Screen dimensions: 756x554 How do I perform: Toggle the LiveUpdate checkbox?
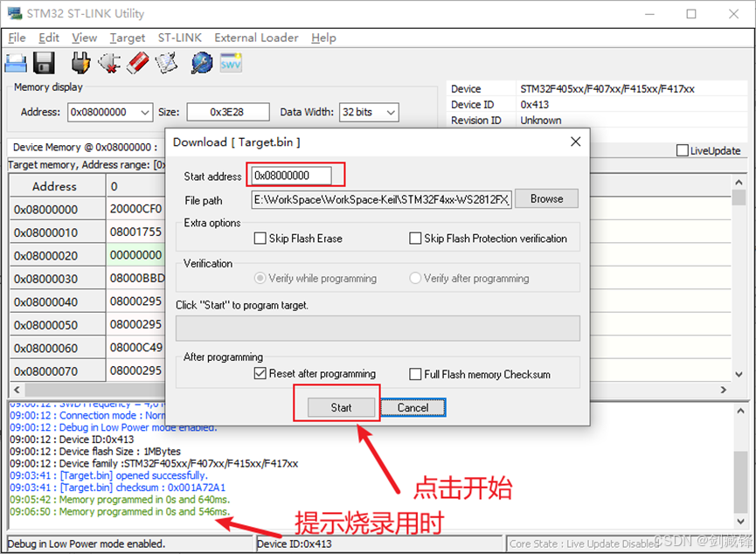point(683,150)
